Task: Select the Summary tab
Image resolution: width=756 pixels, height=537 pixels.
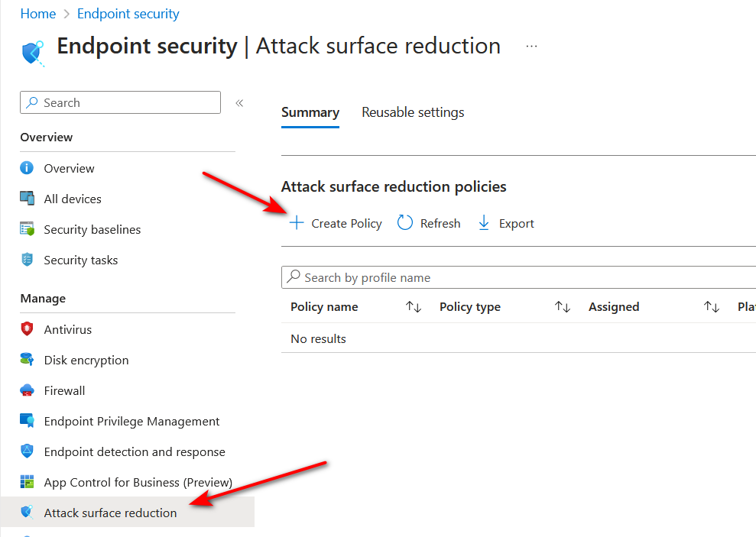Action: click(310, 112)
